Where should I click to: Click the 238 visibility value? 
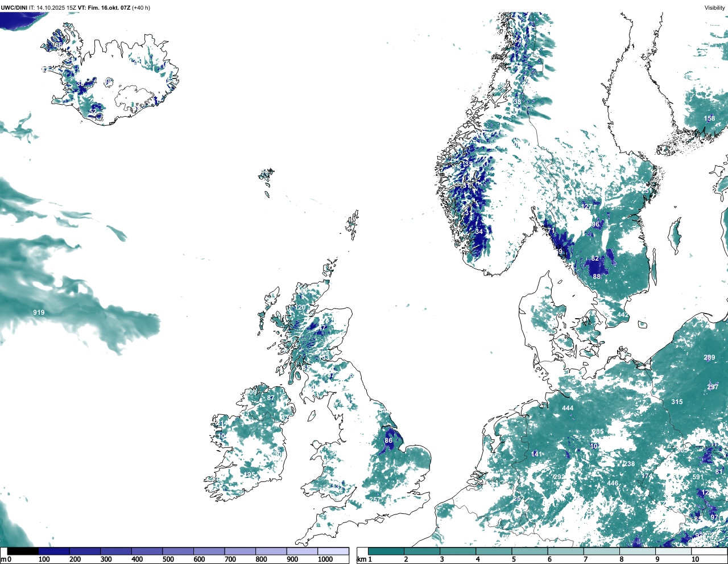[629, 464]
